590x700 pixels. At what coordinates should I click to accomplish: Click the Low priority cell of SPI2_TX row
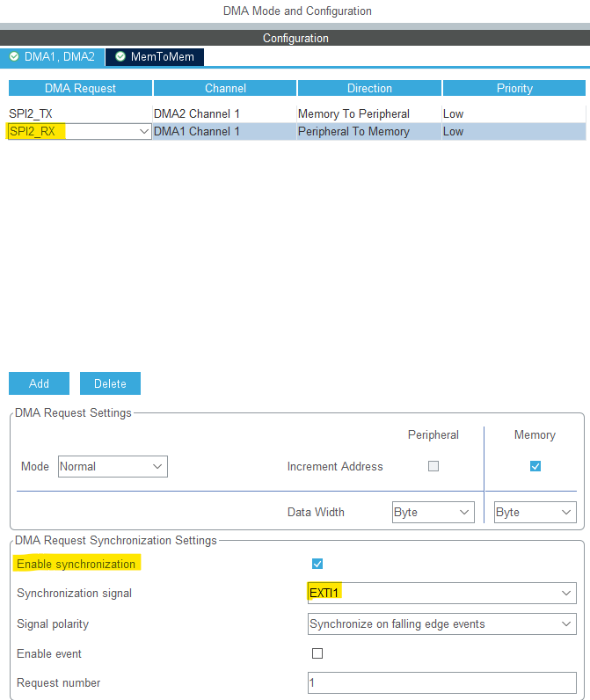(514, 113)
